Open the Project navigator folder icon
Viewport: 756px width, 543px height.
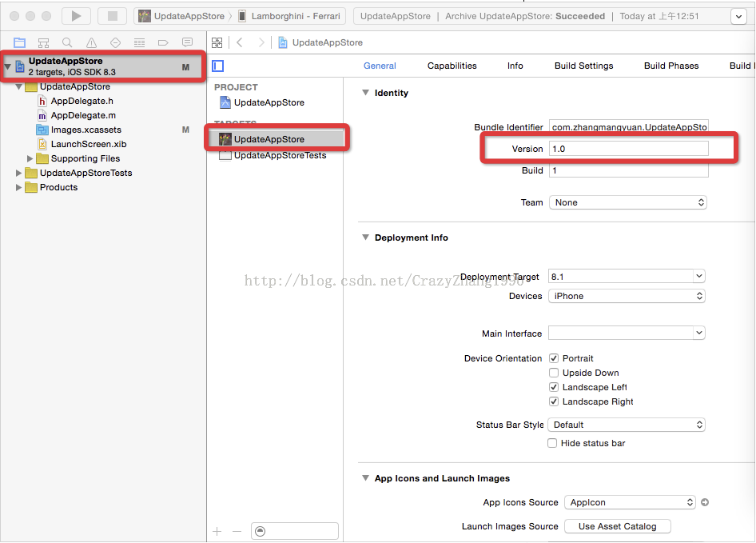pyautogui.click(x=20, y=43)
